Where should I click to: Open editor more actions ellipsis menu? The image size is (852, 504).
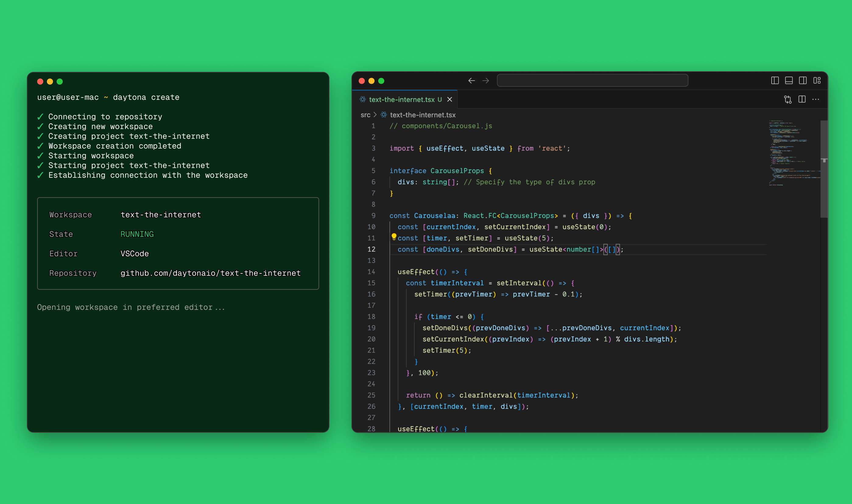coord(815,99)
